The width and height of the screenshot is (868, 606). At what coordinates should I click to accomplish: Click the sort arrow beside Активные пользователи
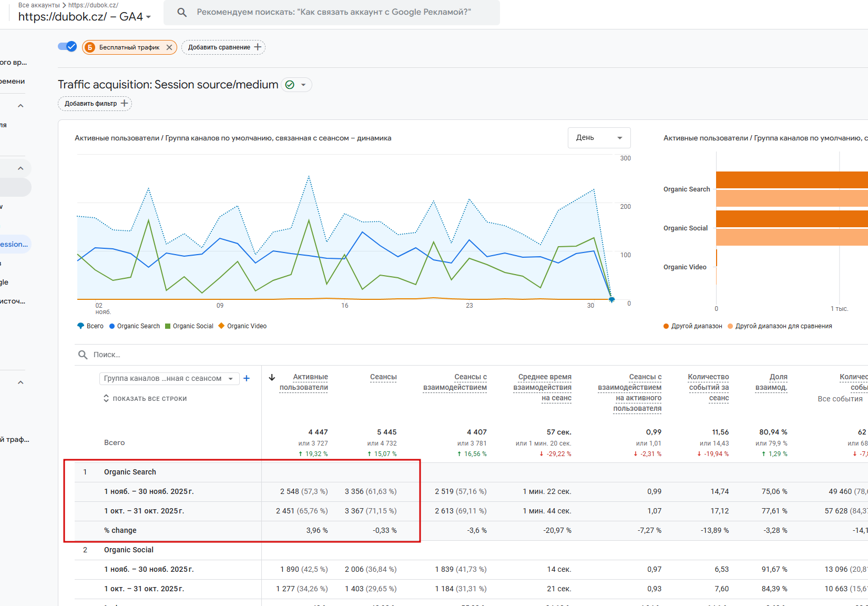tap(272, 377)
